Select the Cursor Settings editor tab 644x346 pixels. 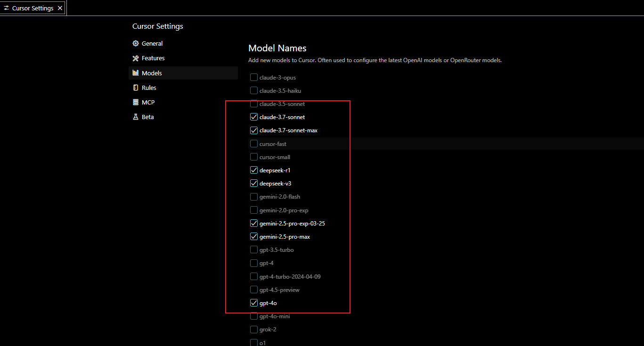(x=33, y=8)
